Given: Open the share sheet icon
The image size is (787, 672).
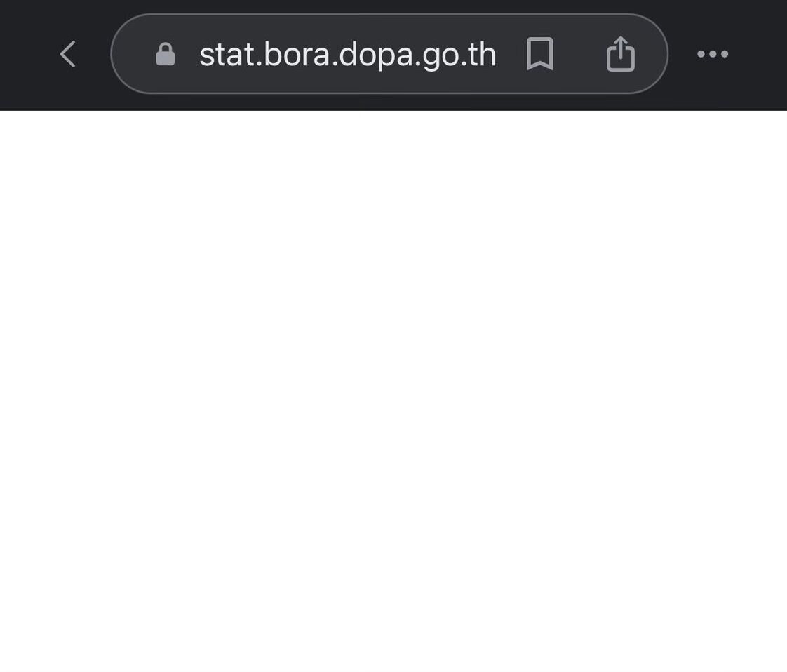Looking at the screenshot, I should click(621, 54).
